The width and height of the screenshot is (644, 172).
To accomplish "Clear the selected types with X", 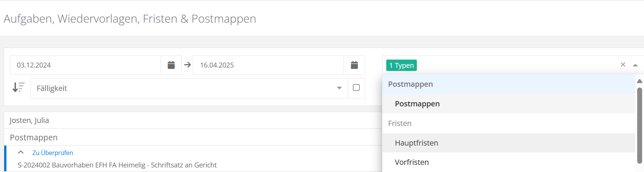I will (x=623, y=65).
